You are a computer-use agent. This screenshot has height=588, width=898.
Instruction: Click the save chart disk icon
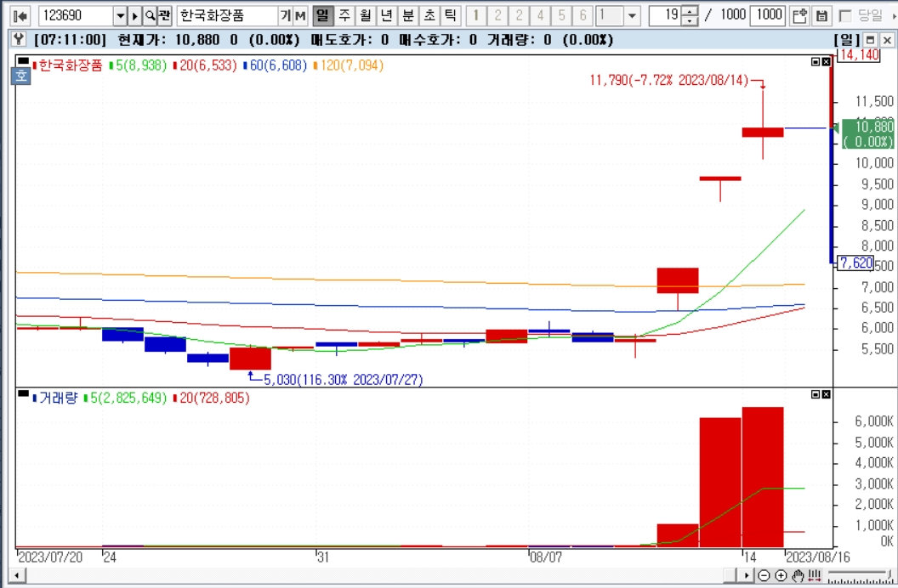pos(821,16)
